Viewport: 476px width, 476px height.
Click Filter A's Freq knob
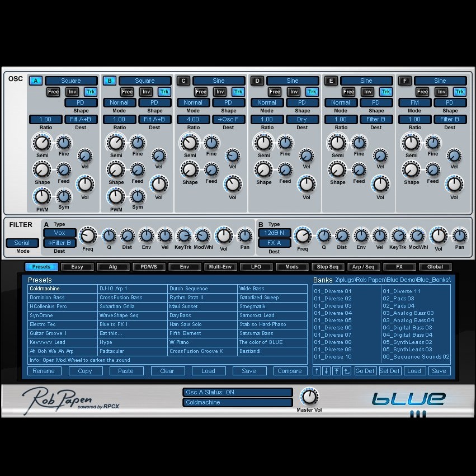tap(88, 235)
